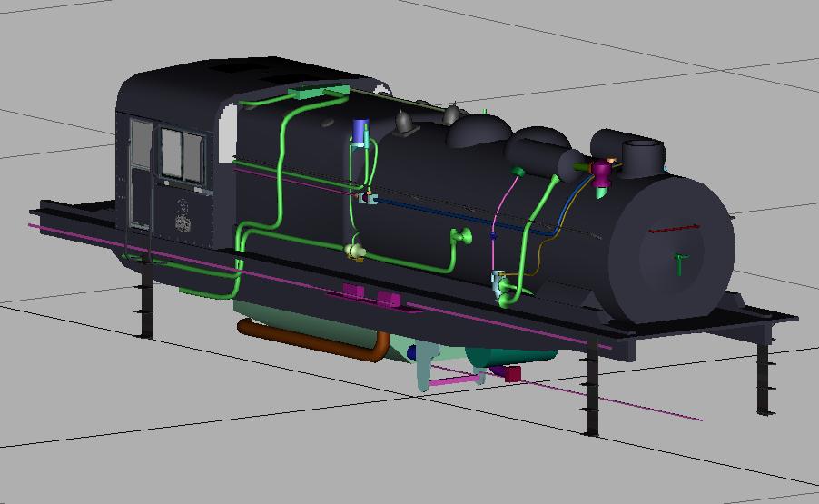Select the cab door on the left side
This screenshot has height=504, width=819.
[141, 177]
